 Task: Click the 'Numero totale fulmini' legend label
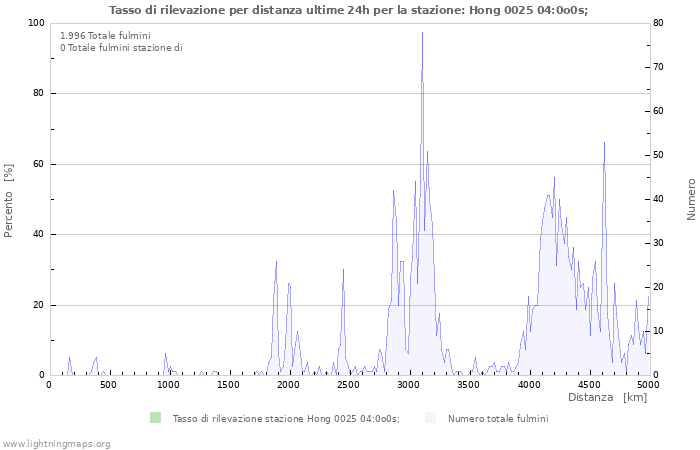(x=498, y=419)
